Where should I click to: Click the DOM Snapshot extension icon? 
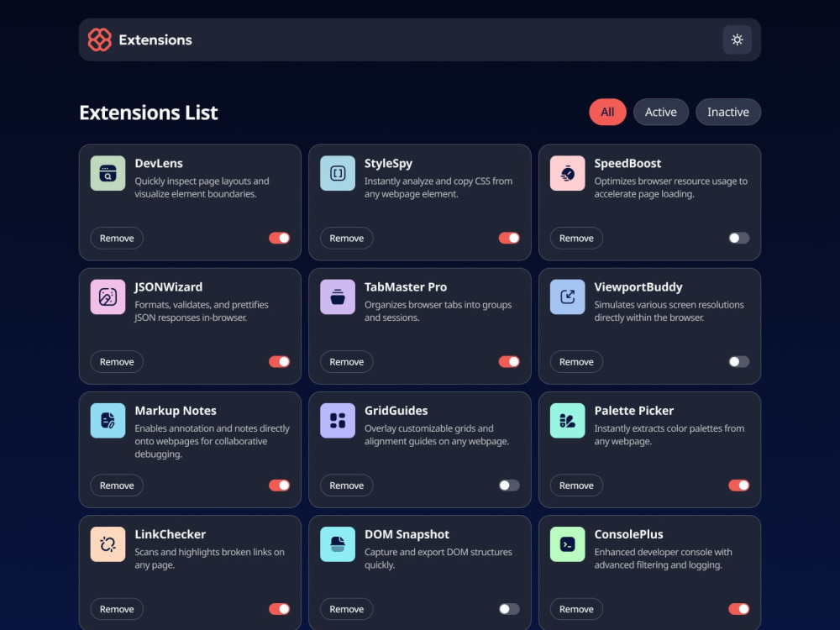point(338,544)
